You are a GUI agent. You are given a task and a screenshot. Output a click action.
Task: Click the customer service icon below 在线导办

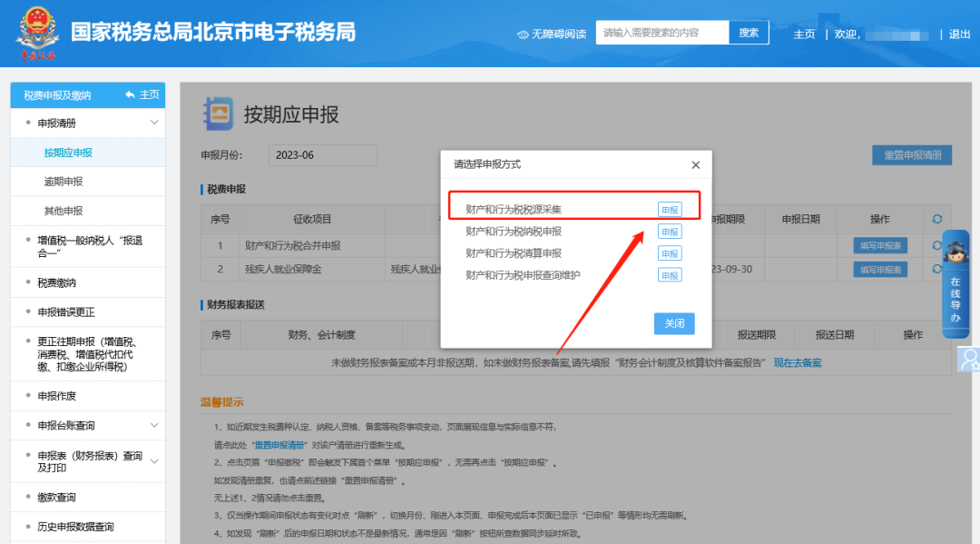pyautogui.click(x=968, y=359)
